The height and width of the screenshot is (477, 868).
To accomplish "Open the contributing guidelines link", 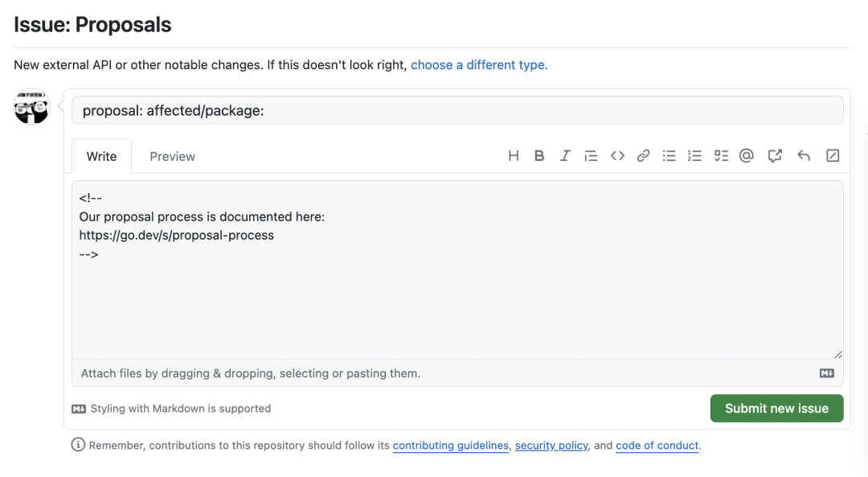I will (451, 446).
